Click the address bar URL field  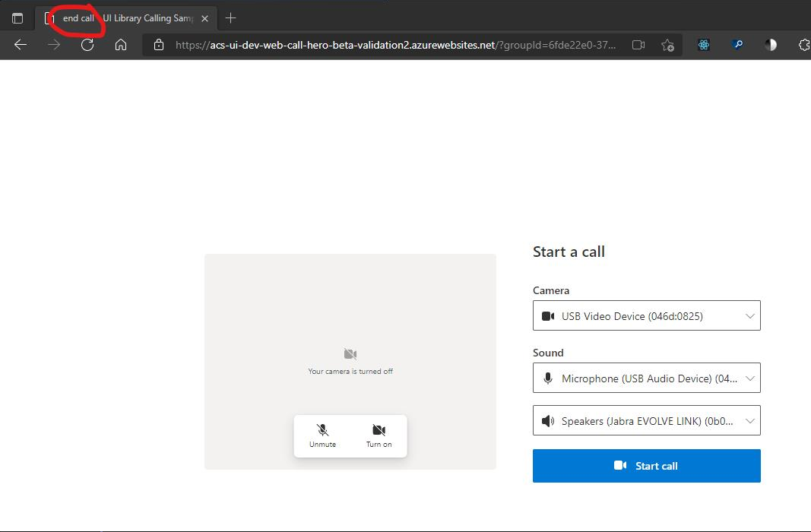point(380,45)
